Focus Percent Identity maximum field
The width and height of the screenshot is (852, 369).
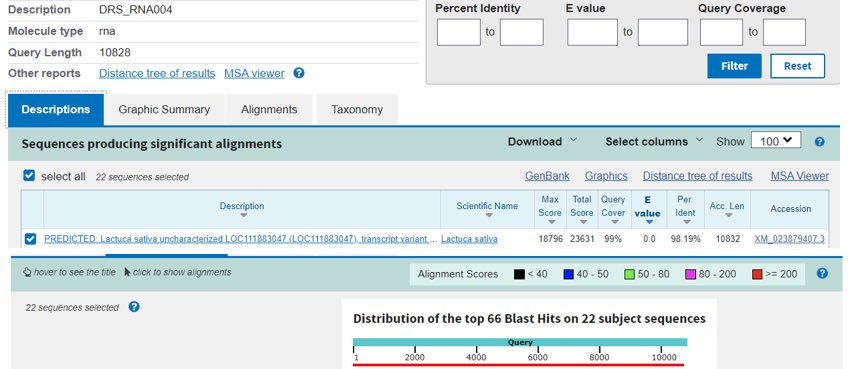522,32
